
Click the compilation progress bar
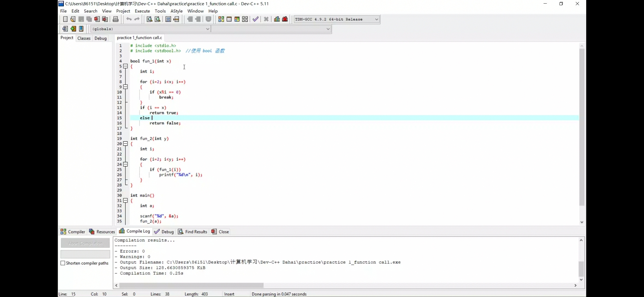pos(85,254)
